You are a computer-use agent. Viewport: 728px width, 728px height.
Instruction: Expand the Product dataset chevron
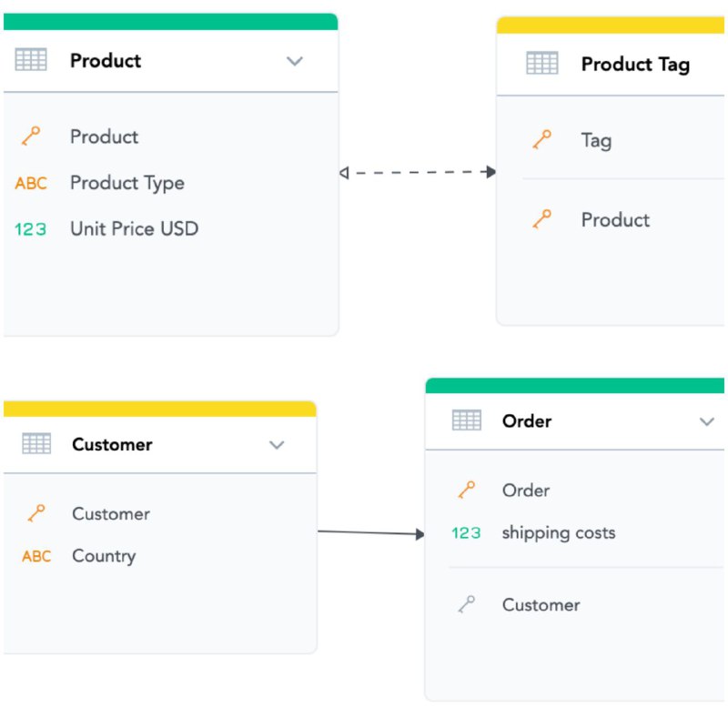(x=294, y=61)
